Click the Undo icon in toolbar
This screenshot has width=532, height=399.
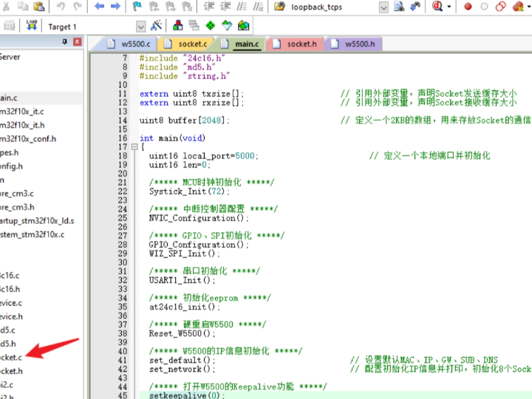[x=61, y=7]
